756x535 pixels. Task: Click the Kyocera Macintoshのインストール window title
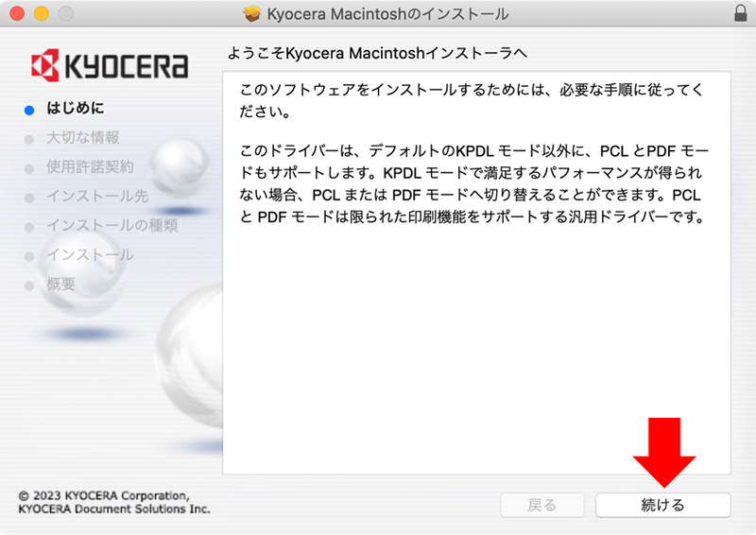388,13
